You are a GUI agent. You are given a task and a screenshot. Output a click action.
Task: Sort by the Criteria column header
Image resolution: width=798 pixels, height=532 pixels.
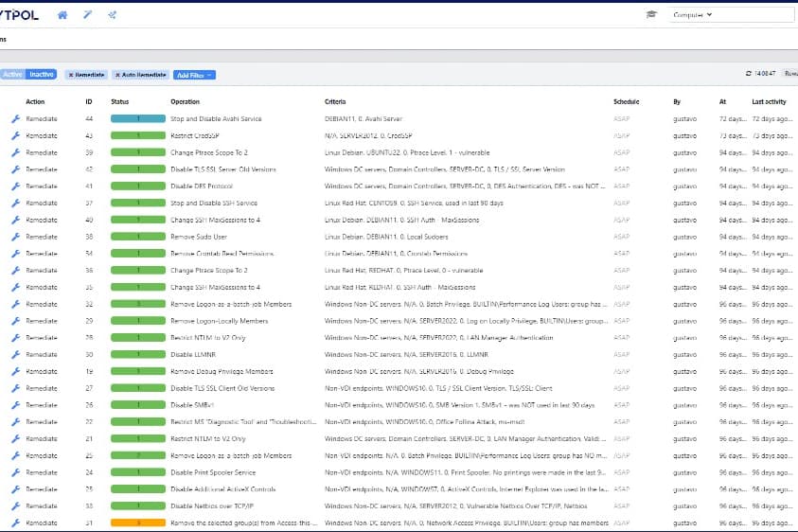335,102
